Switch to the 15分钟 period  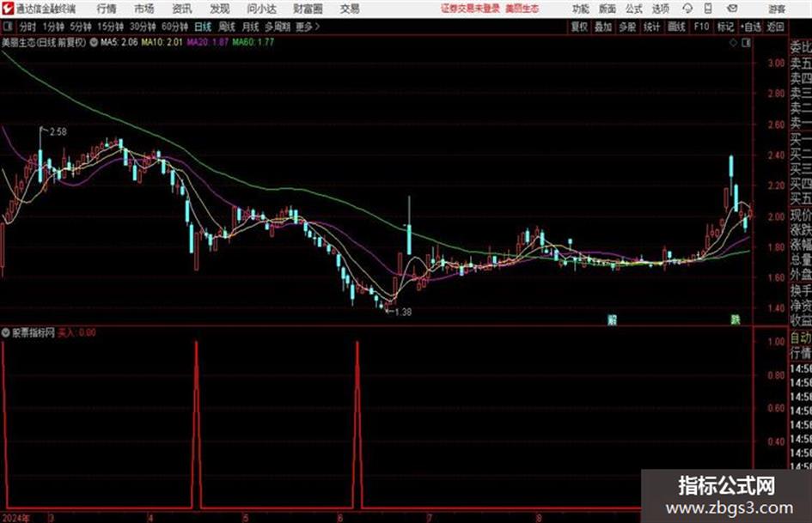[x=110, y=27]
